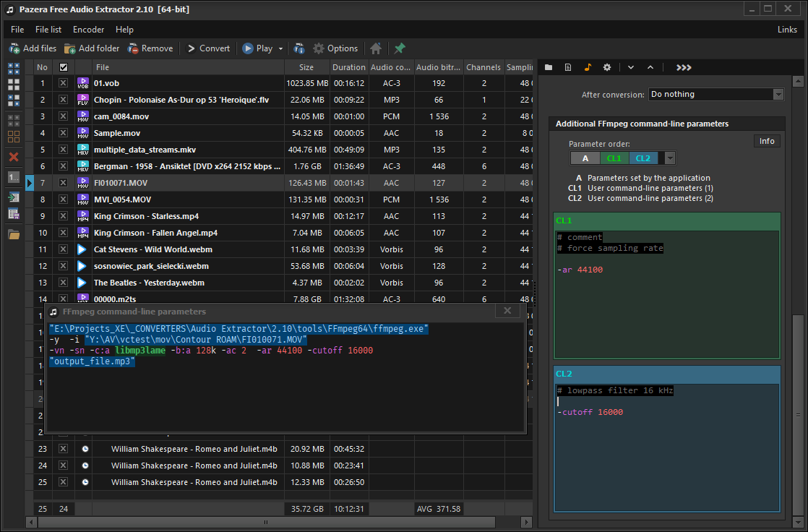Click the green pin icon in toolbar
This screenshot has width=808, height=532.
400,48
